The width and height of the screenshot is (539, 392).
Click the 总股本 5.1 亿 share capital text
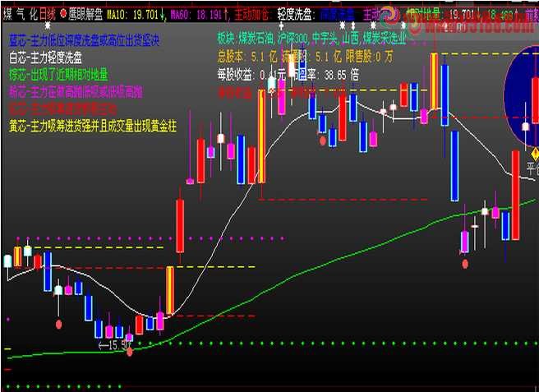click(x=247, y=57)
